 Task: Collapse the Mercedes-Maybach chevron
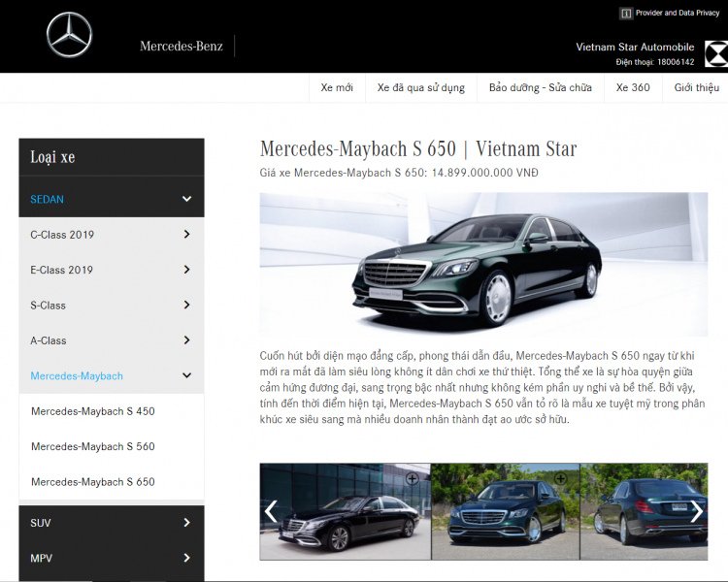[186, 375]
